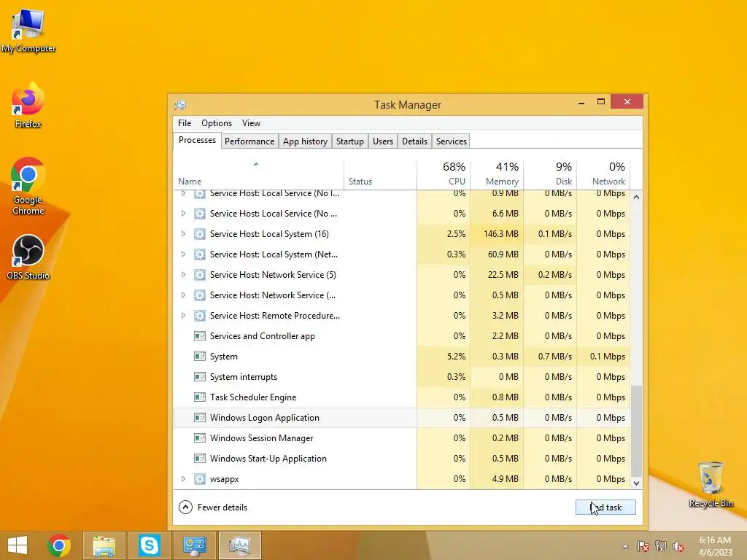Screen dimensions: 747x560
Task: Open the Options menu
Action: 216,123
